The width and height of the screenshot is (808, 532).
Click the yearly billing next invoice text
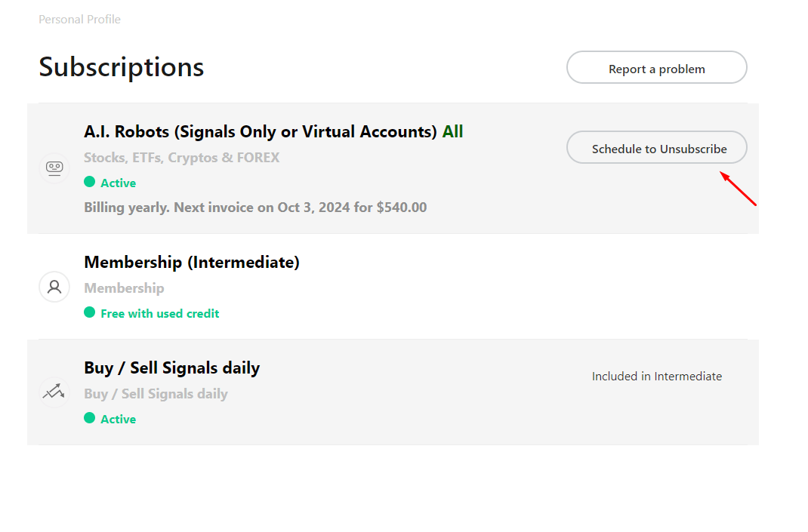coord(255,208)
